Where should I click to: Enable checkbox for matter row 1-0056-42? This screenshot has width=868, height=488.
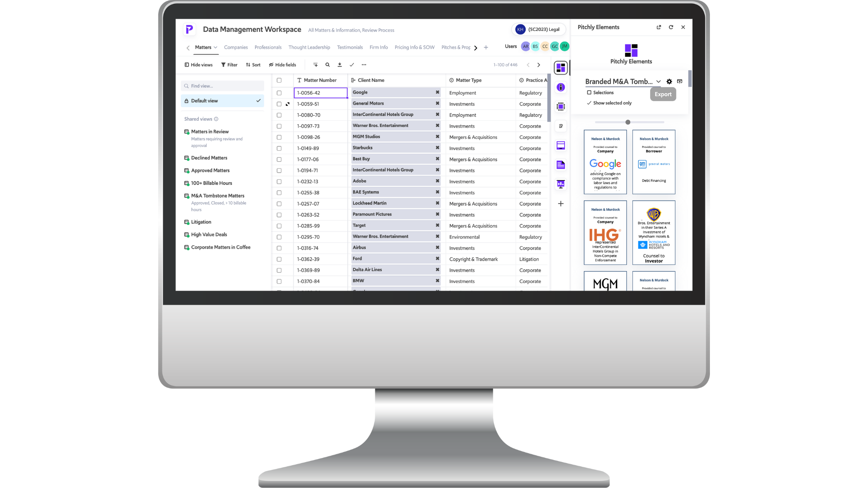tap(279, 92)
